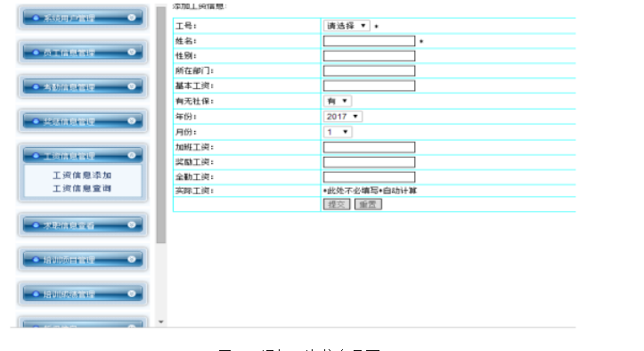Collapse 工资信息管理 using its round arrow icon

coord(132,155)
